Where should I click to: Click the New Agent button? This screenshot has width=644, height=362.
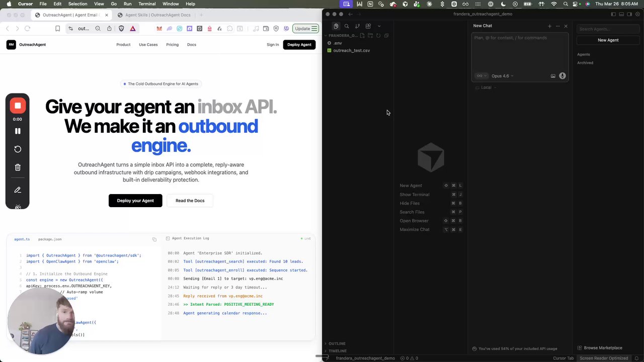(608, 40)
